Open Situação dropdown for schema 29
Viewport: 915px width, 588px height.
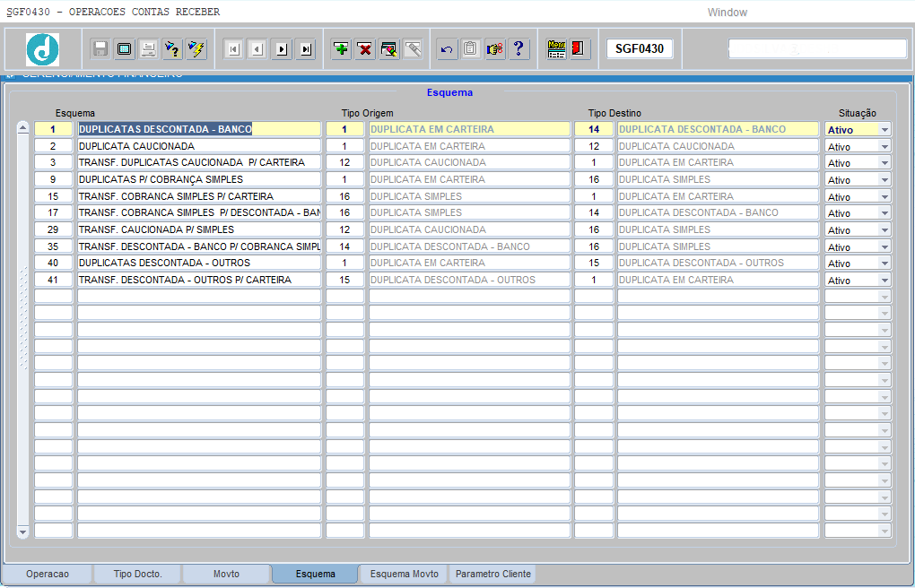pyautogui.click(x=884, y=229)
